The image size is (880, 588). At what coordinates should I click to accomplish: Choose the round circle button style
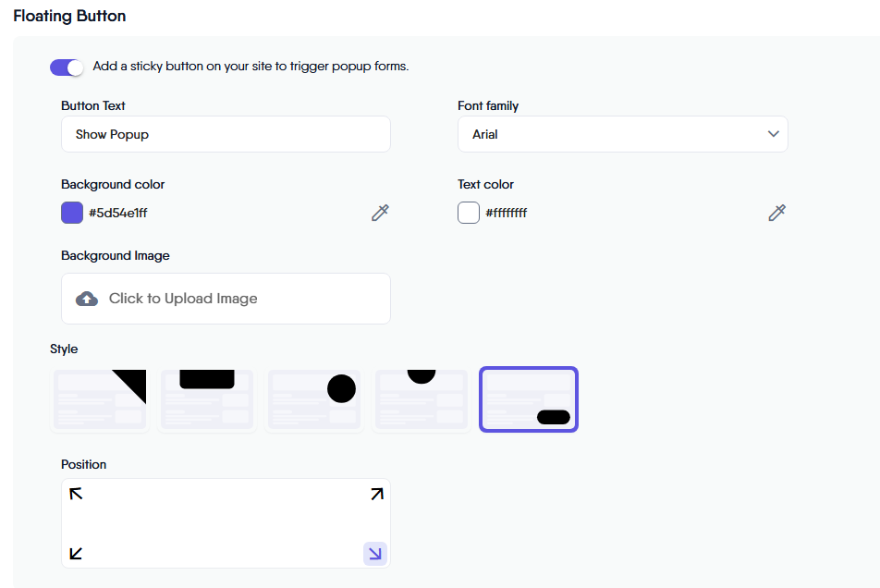tap(313, 399)
